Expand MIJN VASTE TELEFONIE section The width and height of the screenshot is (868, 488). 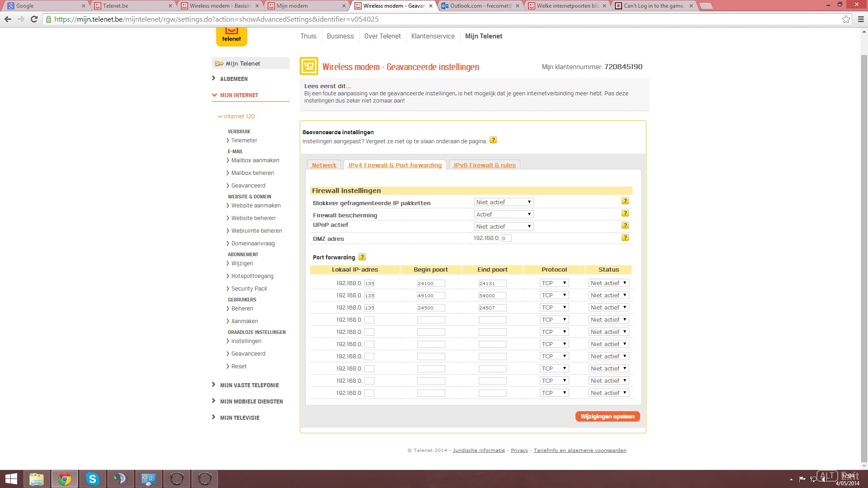tap(245, 385)
